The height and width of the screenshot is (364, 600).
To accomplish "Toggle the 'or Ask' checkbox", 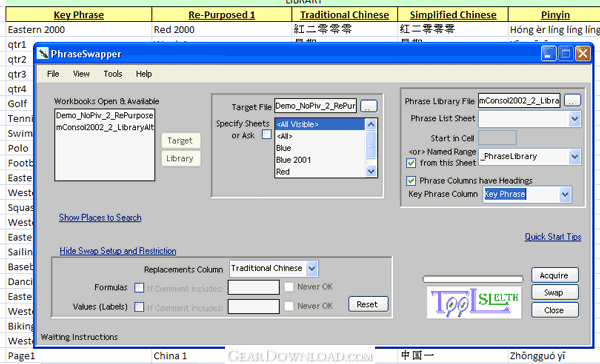I will click(x=267, y=134).
